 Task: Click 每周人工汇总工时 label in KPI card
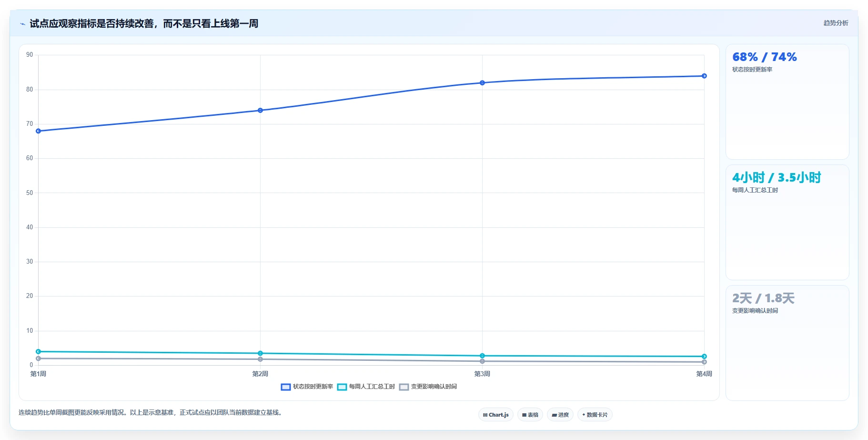coord(755,190)
